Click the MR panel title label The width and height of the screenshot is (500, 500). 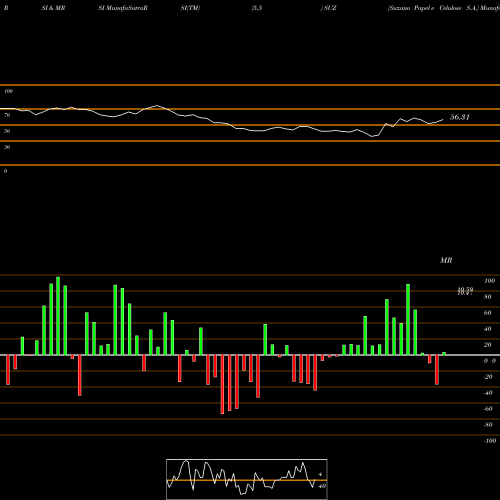446,260
